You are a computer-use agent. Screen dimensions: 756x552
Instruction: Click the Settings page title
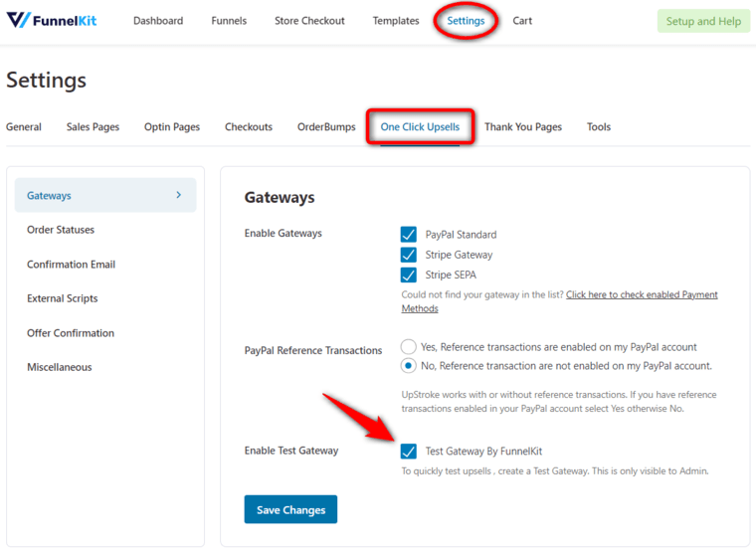pyautogui.click(x=47, y=80)
